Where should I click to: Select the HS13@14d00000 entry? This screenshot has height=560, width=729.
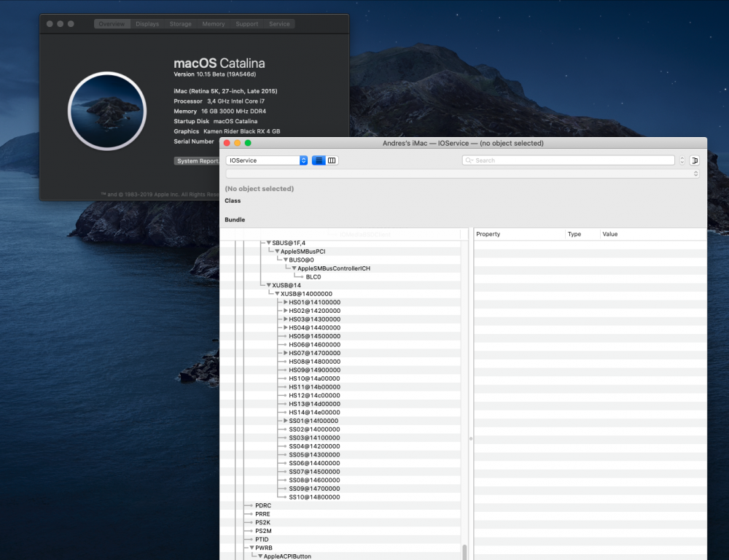(315, 404)
